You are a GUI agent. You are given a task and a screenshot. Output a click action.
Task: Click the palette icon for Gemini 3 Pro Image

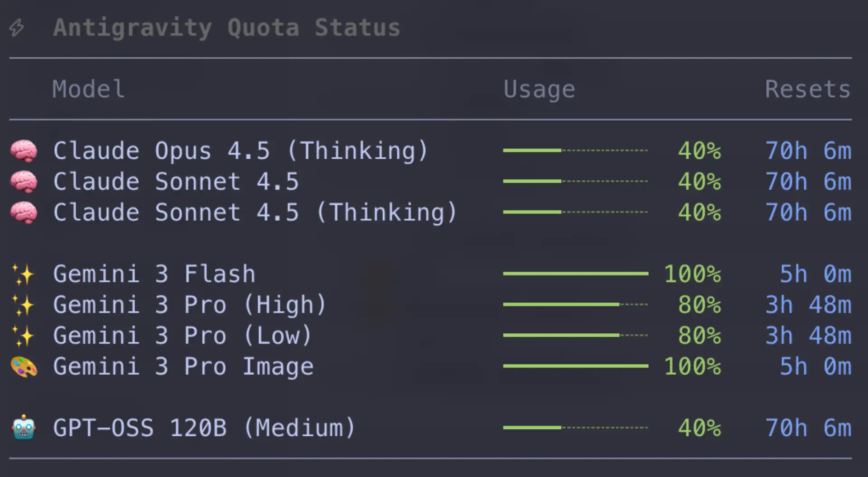[x=24, y=367]
